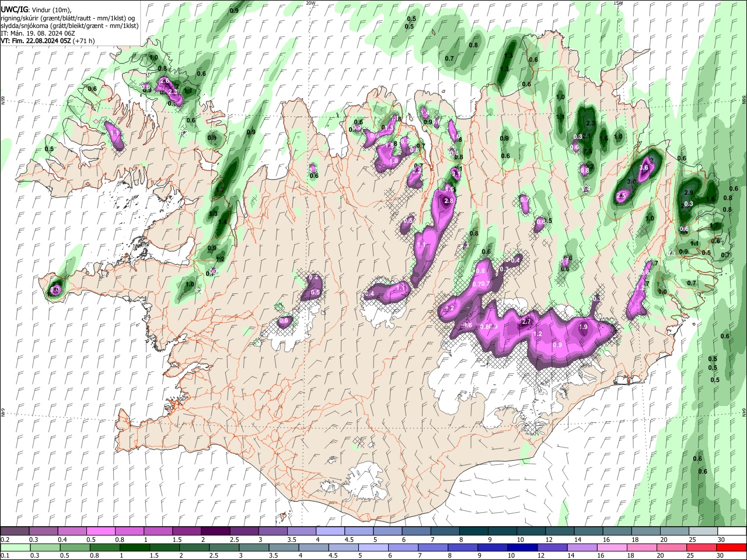Screen dimensions: 747x560
Task: Select the '2.7' value over the glacier snow area
Action: point(526,321)
